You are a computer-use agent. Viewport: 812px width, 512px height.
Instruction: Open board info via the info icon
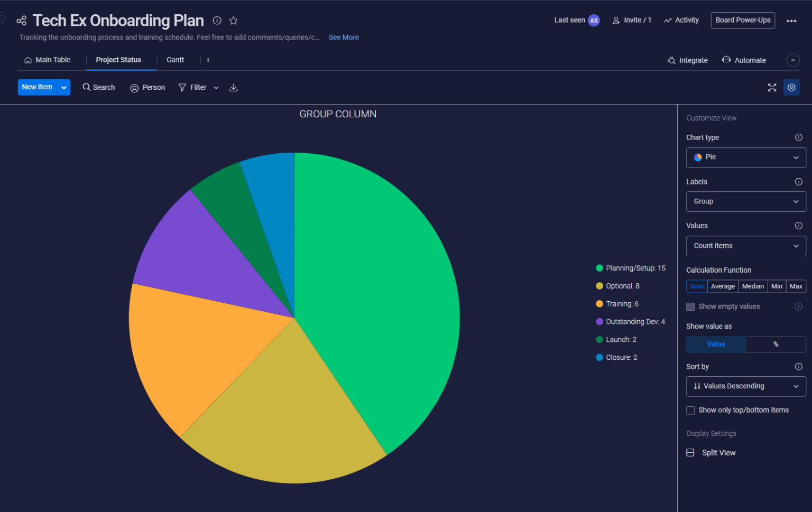[x=217, y=21]
